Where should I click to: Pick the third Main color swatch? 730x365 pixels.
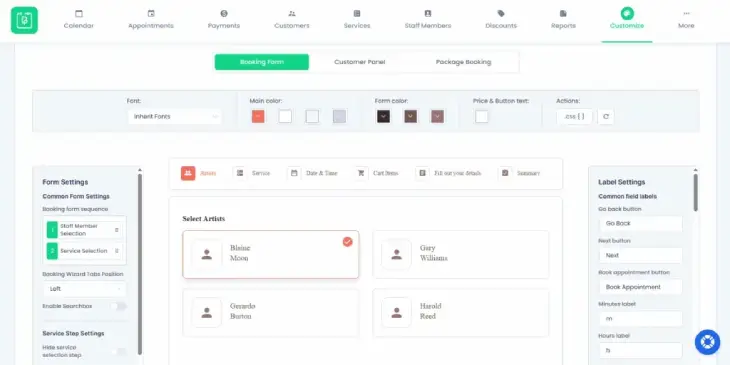point(312,116)
